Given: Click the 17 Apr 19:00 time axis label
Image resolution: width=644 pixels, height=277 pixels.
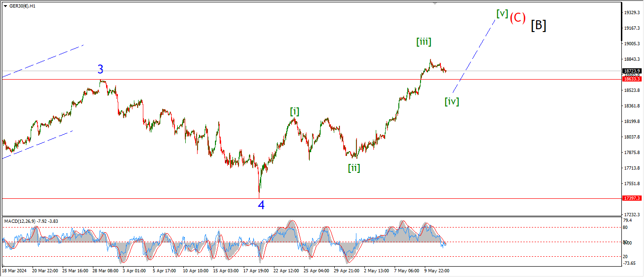Looking at the screenshot, I should pos(256,271).
